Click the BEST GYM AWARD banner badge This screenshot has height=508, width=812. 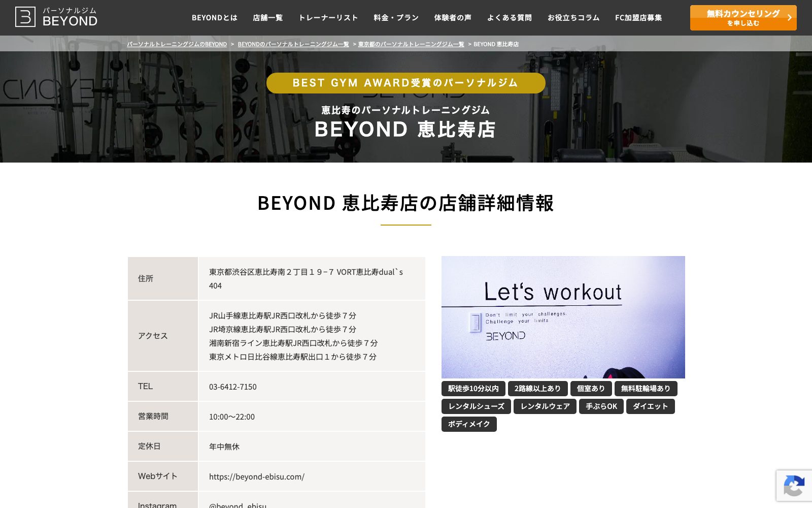click(405, 83)
